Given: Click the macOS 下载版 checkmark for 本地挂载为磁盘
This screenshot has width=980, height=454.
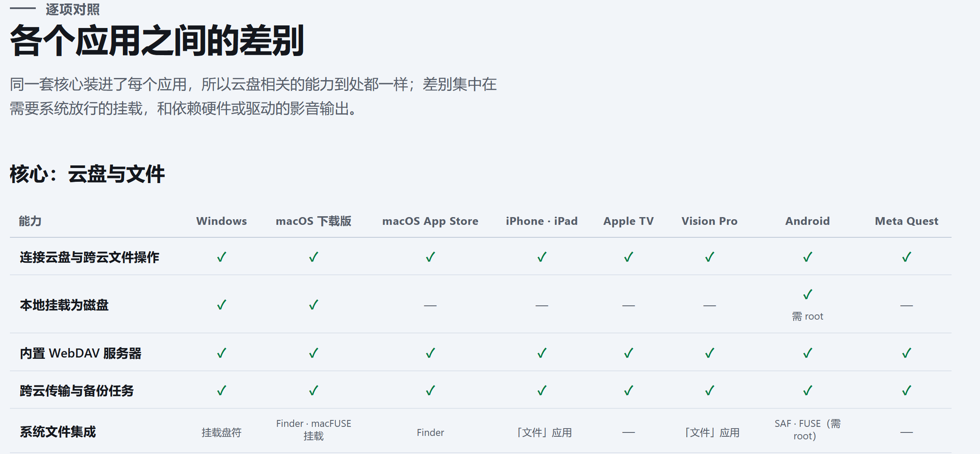Looking at the screenshot, I should [313, 305].
